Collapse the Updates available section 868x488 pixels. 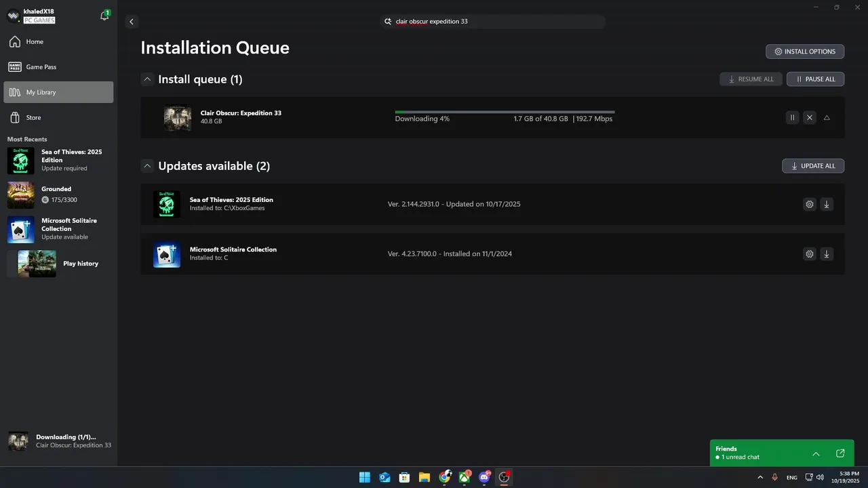[147, 166]
